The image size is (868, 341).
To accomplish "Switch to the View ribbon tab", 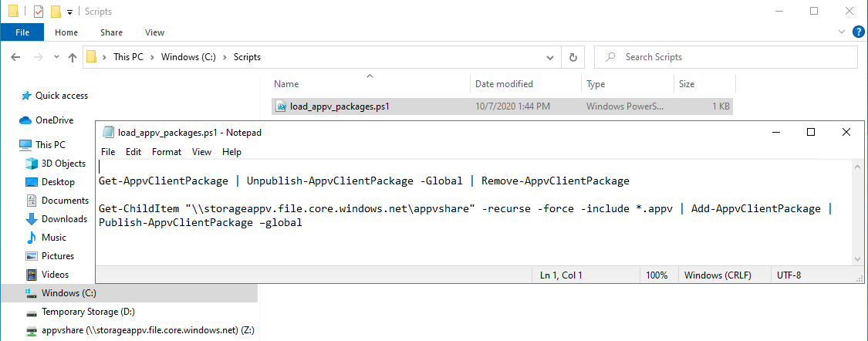I will click(154, 32).
